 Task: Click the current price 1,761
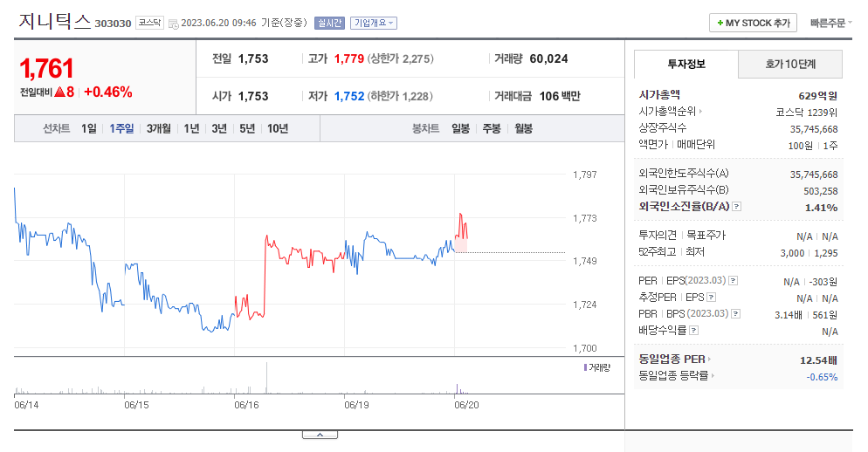pos(47,69)
